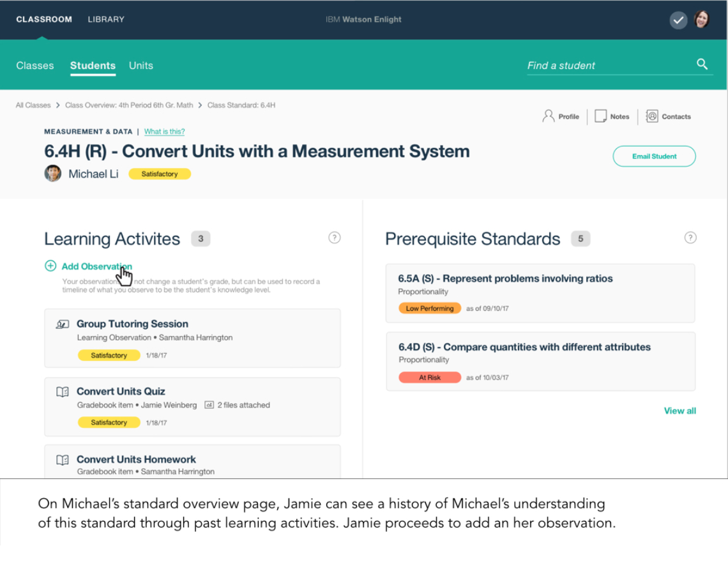Open 6.5A (S) Represent problems involving ratios
The width and height of the screenshot is (728, 562).
click(x=505, y=278)
